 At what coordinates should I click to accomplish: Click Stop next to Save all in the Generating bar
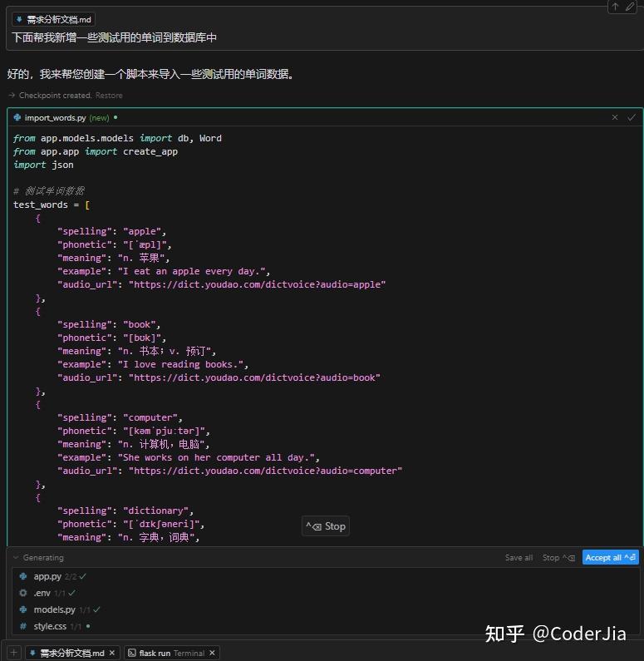pos(558,557)
